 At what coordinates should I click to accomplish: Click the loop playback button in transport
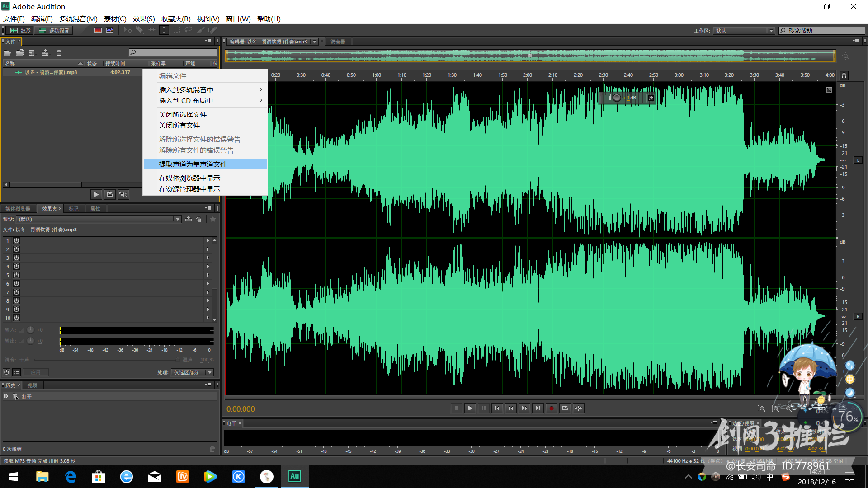coord(565,408)
